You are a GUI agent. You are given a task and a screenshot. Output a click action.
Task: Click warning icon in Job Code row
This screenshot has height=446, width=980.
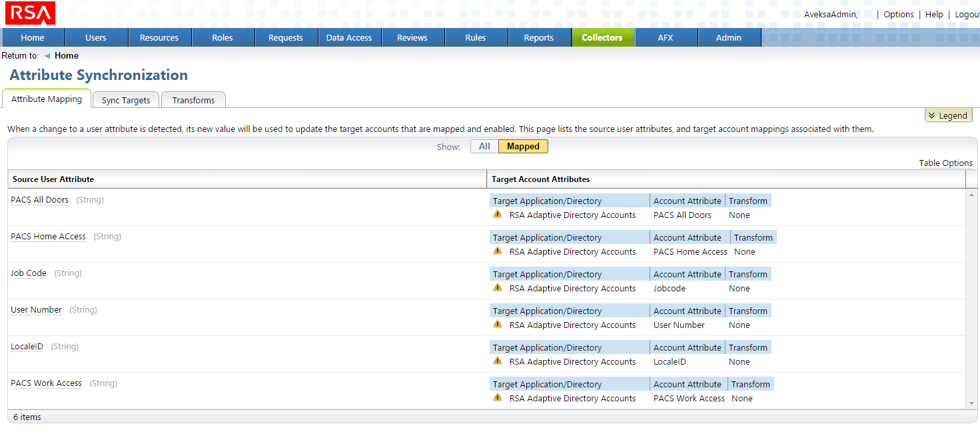[498, 287]
